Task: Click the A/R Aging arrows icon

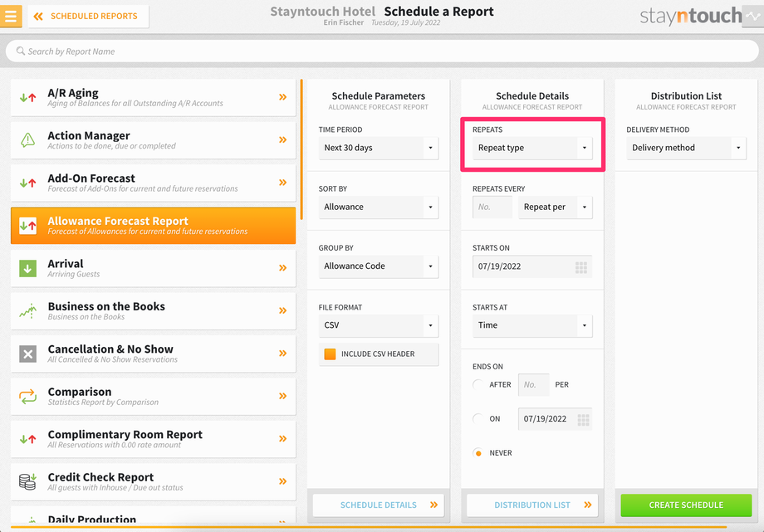Action: point(27,97)
